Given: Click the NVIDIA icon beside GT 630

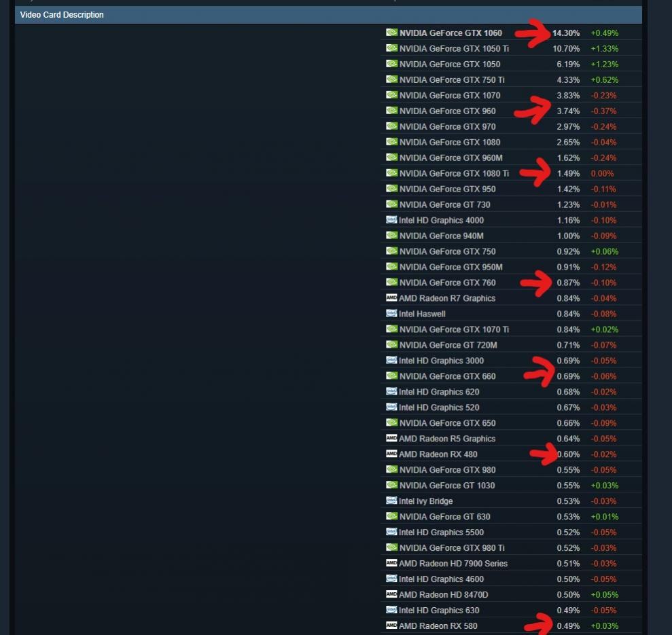Looking at the screenshot, I should tap(391, 516).
